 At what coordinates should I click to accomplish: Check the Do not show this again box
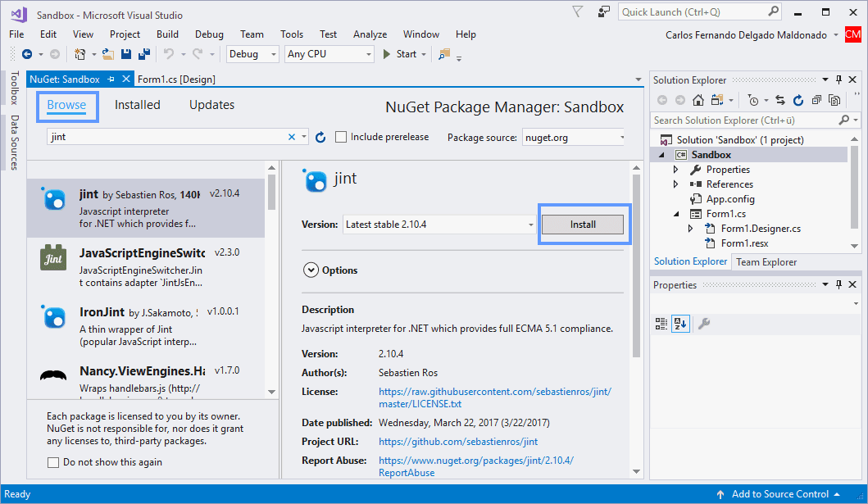(53, 462)
